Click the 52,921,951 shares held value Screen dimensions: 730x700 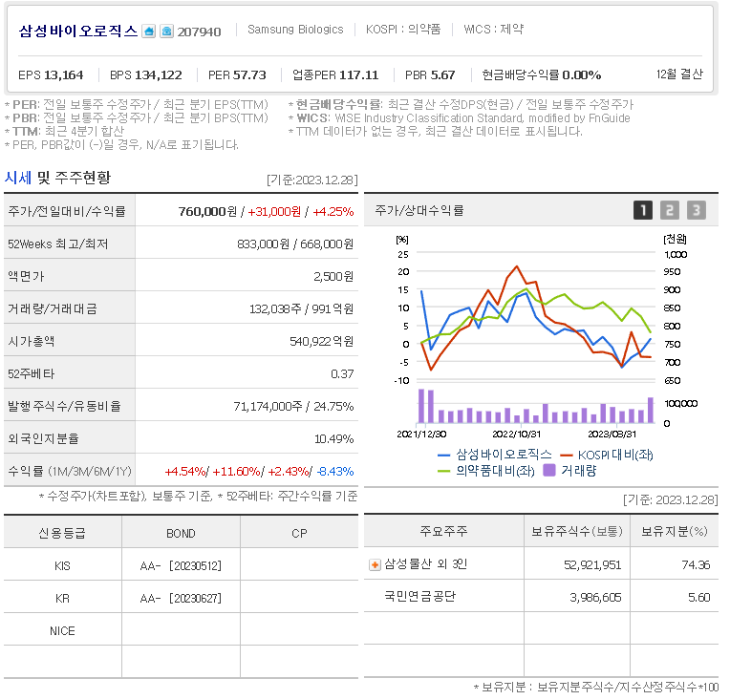(592, 565)
